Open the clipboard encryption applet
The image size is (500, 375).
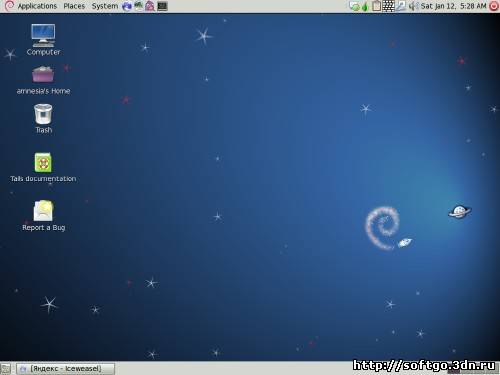click(376, 6)
